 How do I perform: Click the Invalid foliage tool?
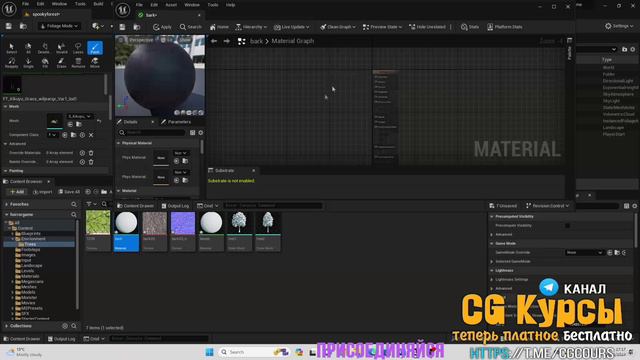61,48
